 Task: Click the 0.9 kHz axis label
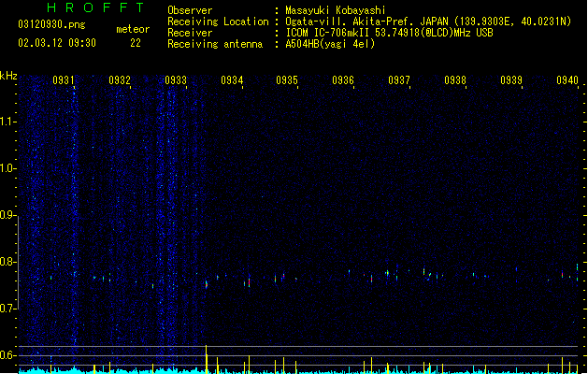click(7, 215)
